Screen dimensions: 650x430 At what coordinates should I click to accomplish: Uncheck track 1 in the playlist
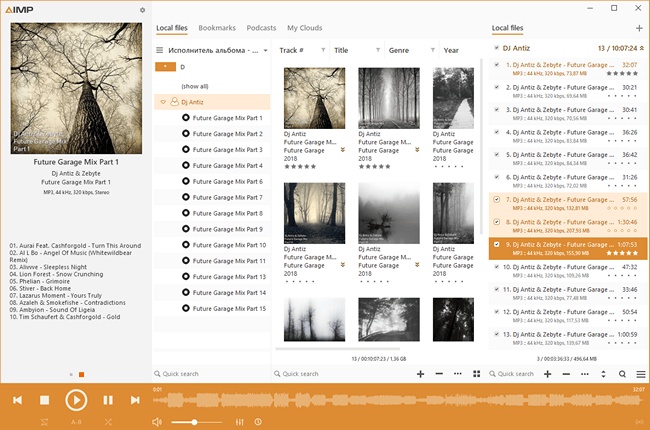tap(496, 65)
